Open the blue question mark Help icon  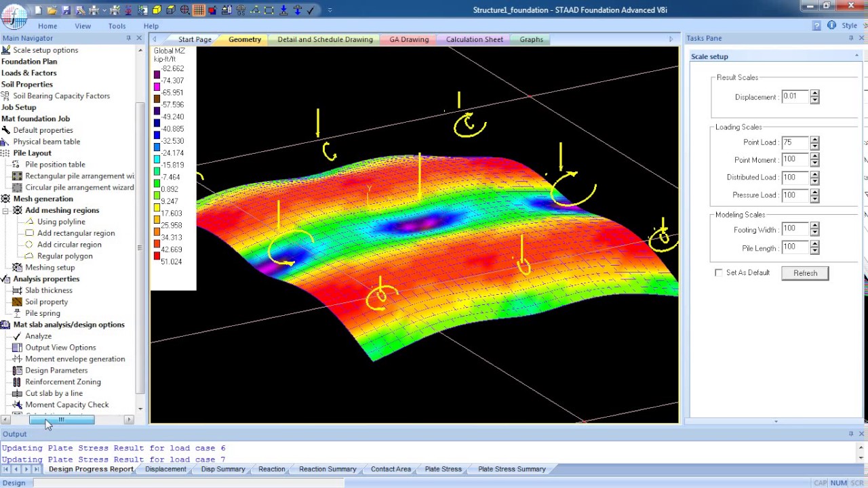816,26
